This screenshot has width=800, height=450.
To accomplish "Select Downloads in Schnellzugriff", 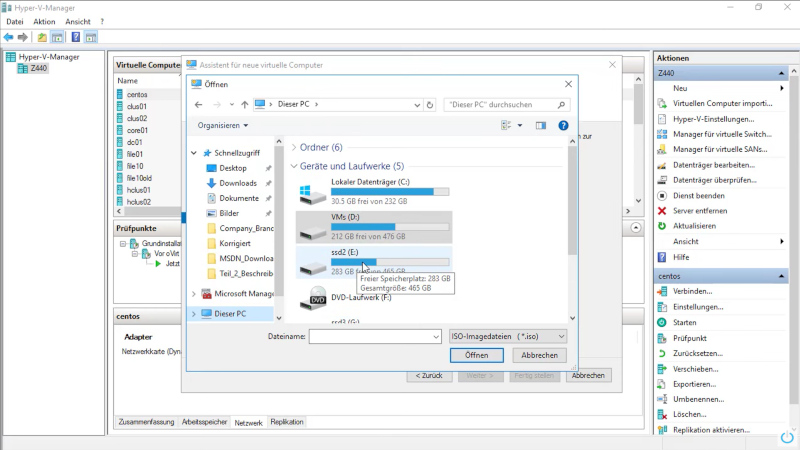I will (238, 183).
